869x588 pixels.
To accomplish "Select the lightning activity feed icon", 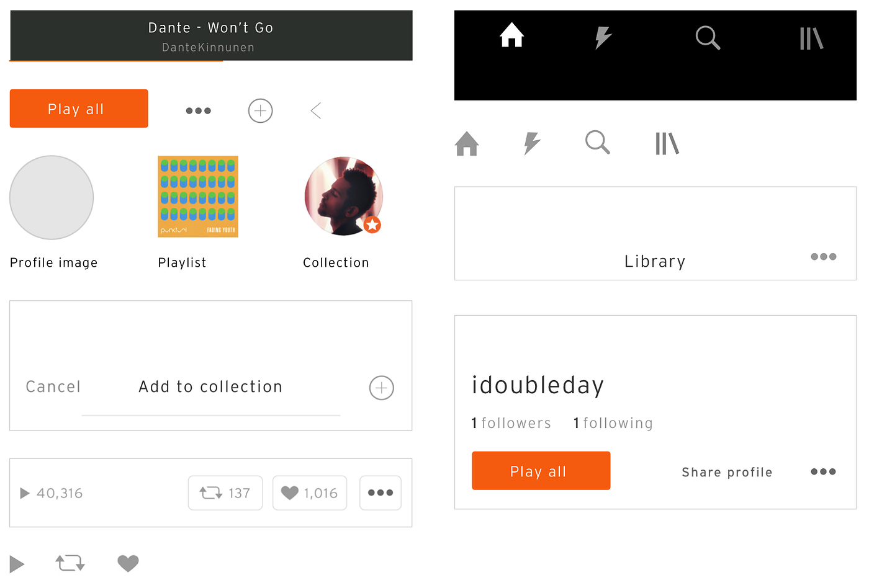I will [602, 37].
